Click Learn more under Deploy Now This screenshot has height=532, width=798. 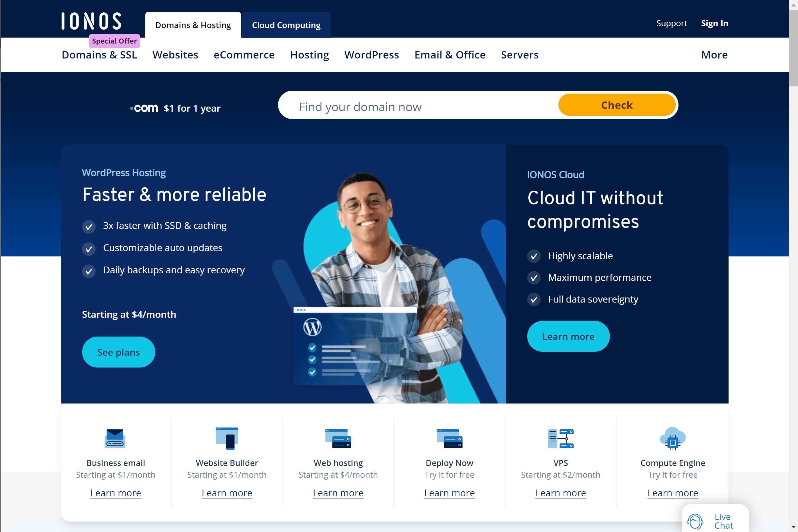450,493
